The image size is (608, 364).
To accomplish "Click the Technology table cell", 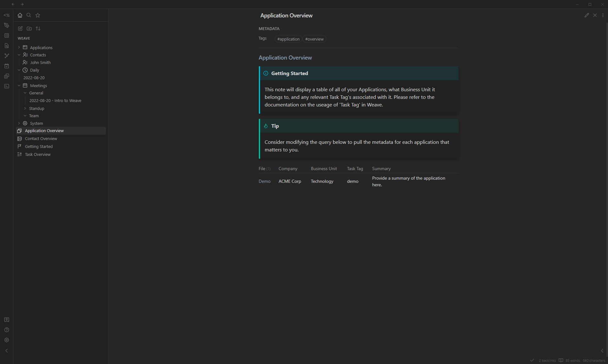I will point(322,181).
